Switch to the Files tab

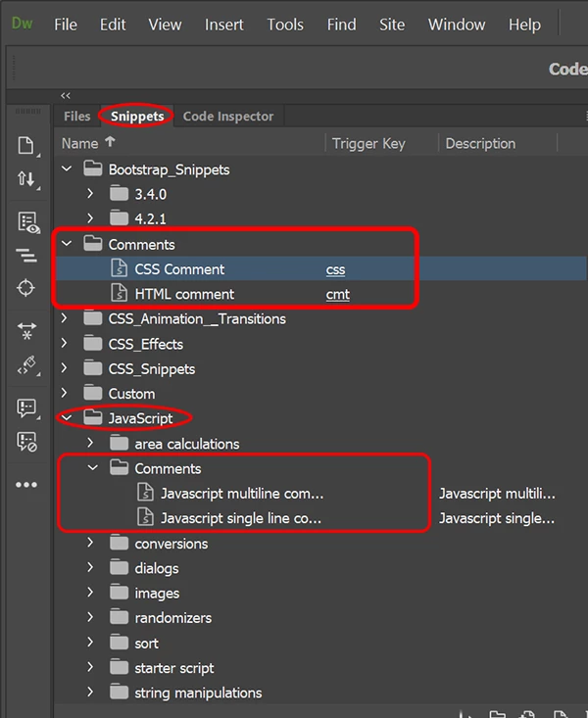pyautogui.click(x=77, y=117)
